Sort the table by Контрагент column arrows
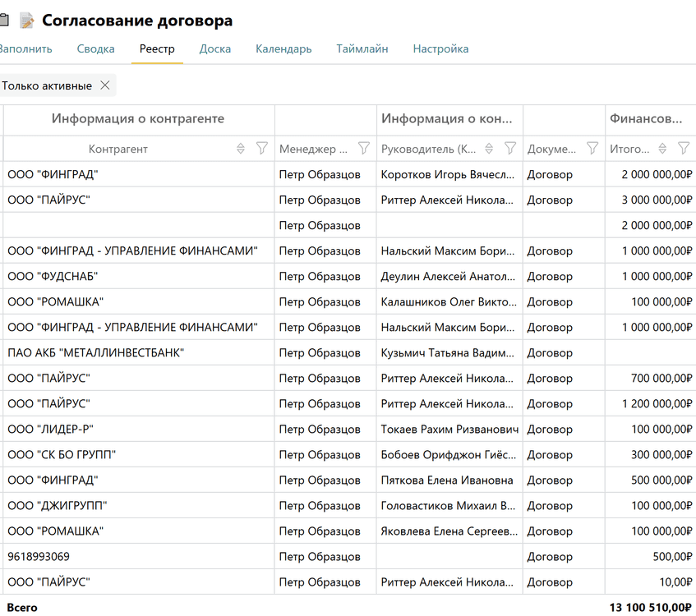The width and height of the screenshot is (696, 616). [x=241, y=149]
